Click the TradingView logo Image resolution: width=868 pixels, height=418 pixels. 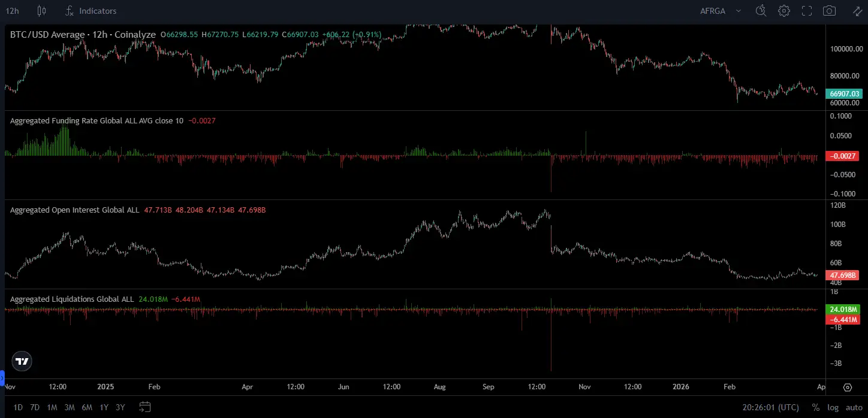point(21,361)
